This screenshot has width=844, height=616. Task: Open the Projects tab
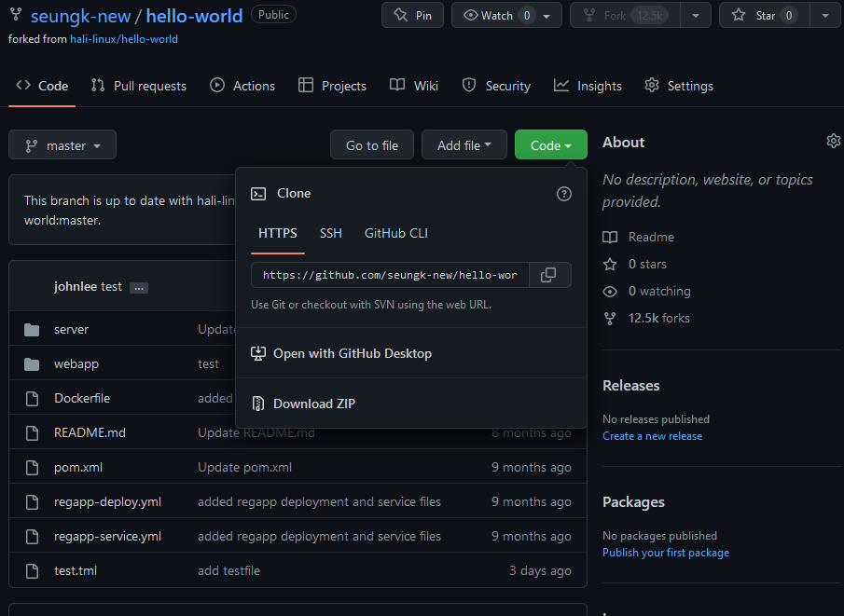(332, 86)
